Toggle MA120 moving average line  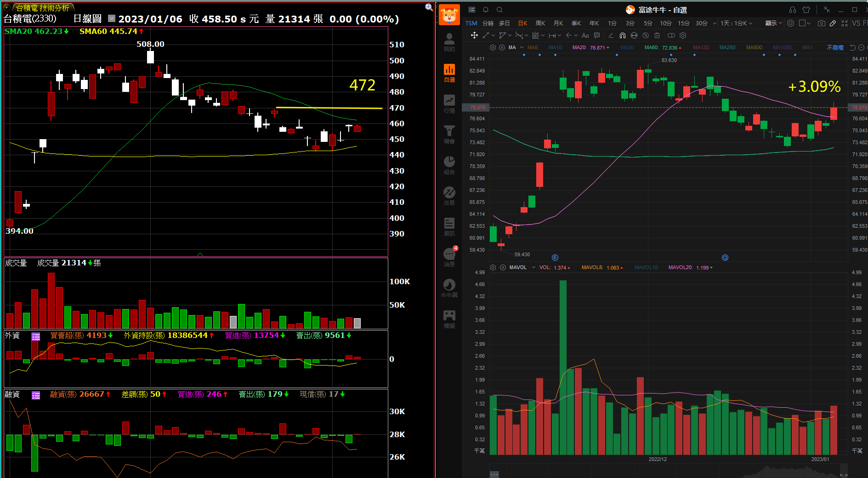click(701, 47)
